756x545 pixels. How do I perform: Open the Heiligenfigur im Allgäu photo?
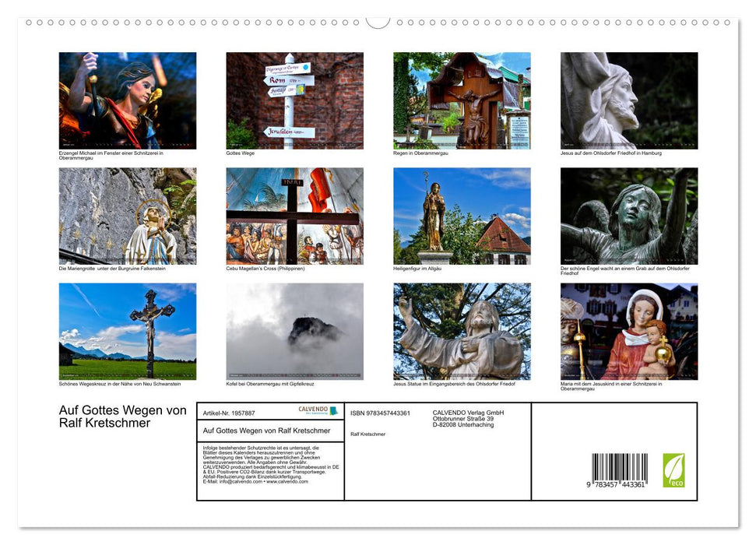pos(462,216)
